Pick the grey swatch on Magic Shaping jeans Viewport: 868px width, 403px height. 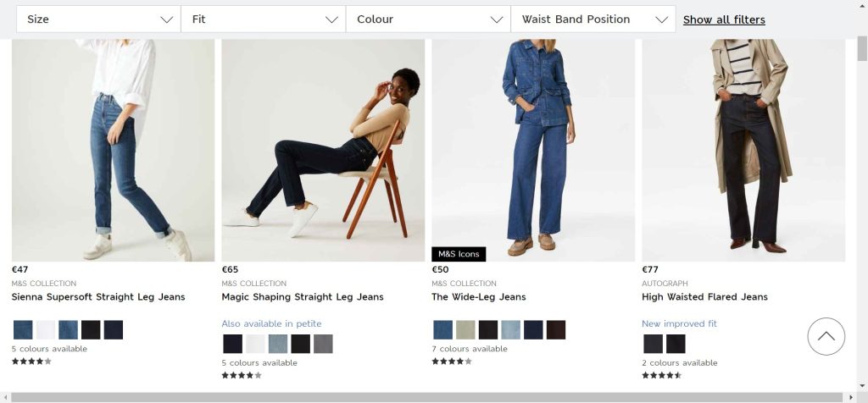coord(323,344)
